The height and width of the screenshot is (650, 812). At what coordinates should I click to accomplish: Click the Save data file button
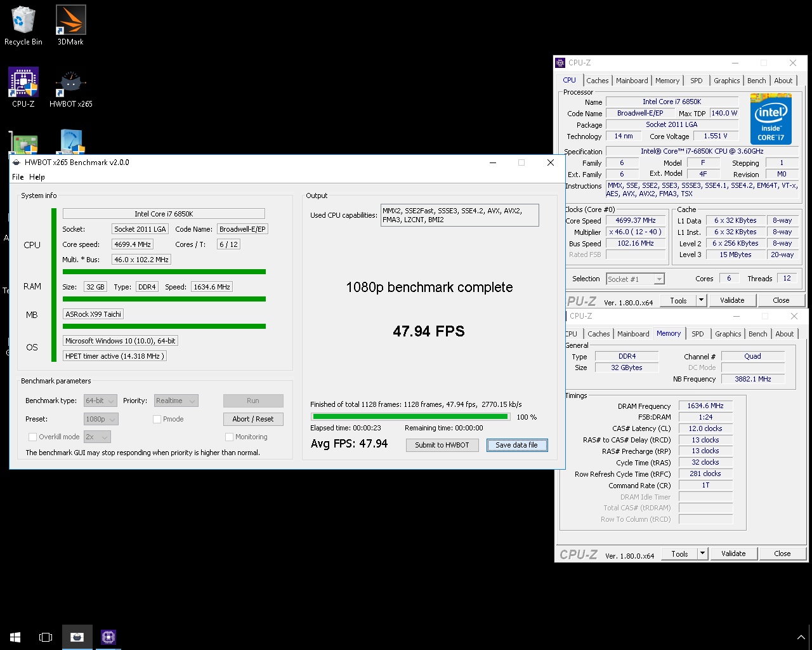[x=516, y=445]
